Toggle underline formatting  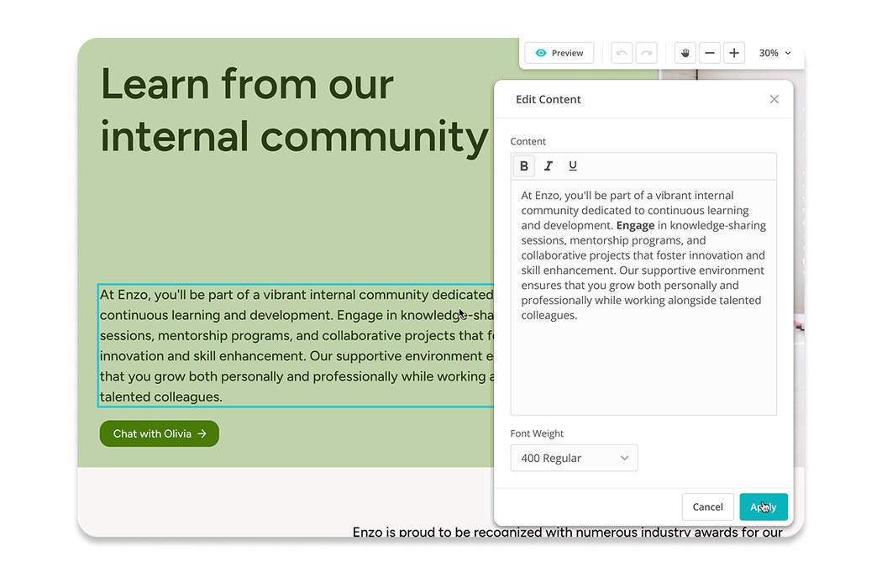coord(573,166)
